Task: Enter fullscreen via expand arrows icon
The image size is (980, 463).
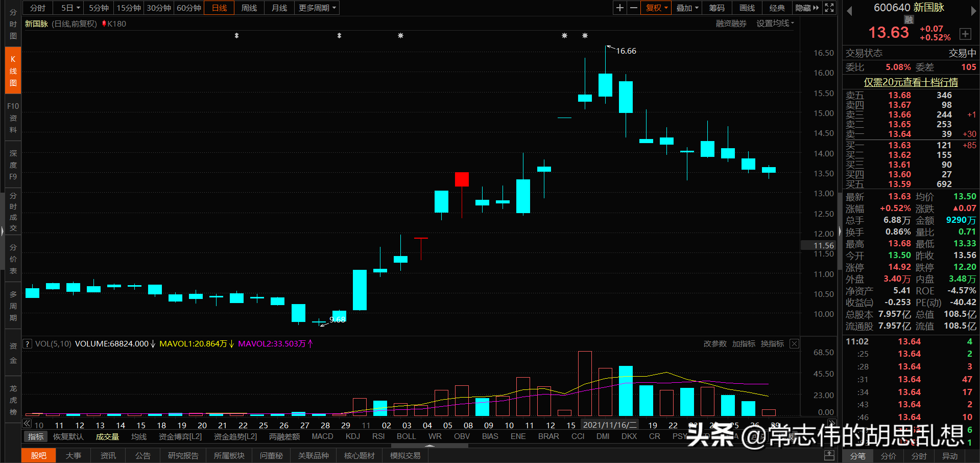Action: (828, 8)
